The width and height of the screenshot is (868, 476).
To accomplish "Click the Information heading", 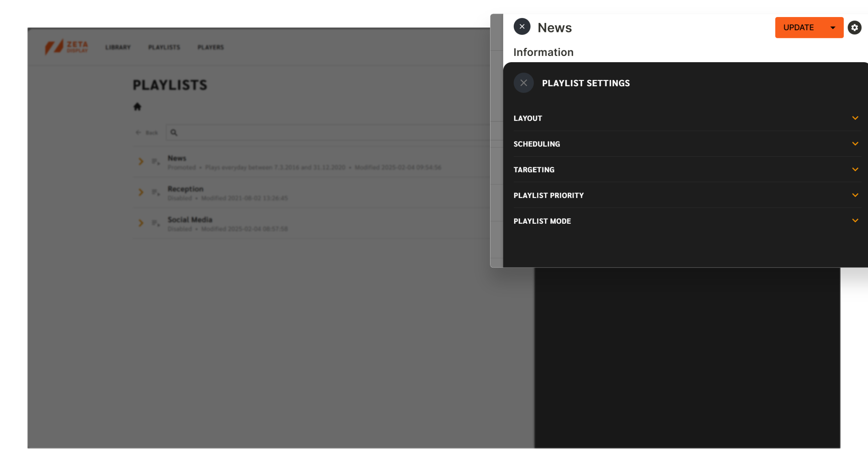I will [x=543, y=52].
